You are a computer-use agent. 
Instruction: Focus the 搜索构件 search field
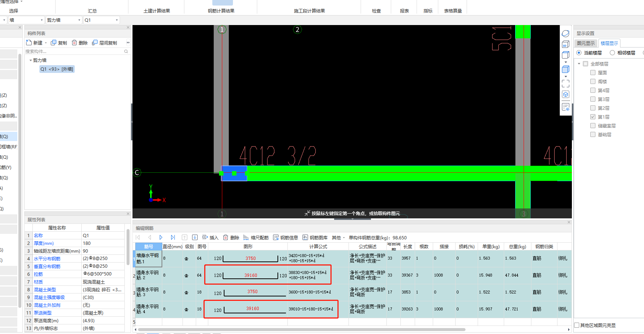74,52
